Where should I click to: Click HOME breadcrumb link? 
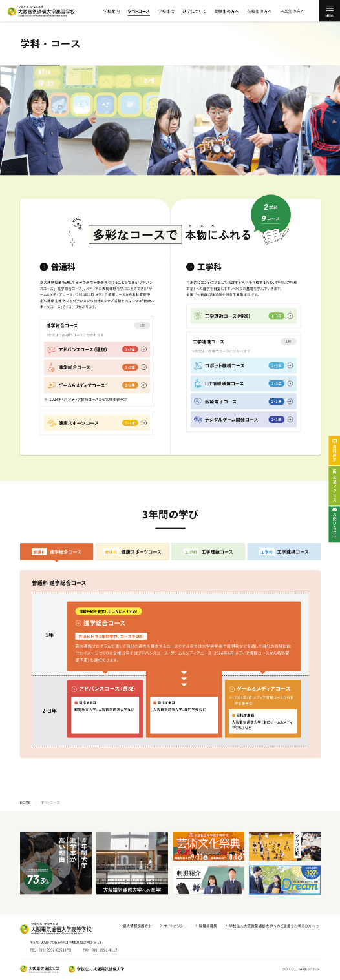click(x=25, y=802)
